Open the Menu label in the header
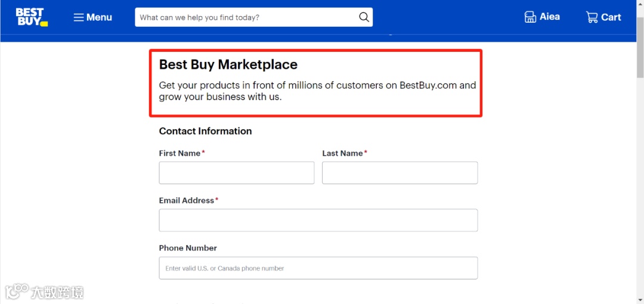The image size is (644, 304). click(x=99, y=17)
